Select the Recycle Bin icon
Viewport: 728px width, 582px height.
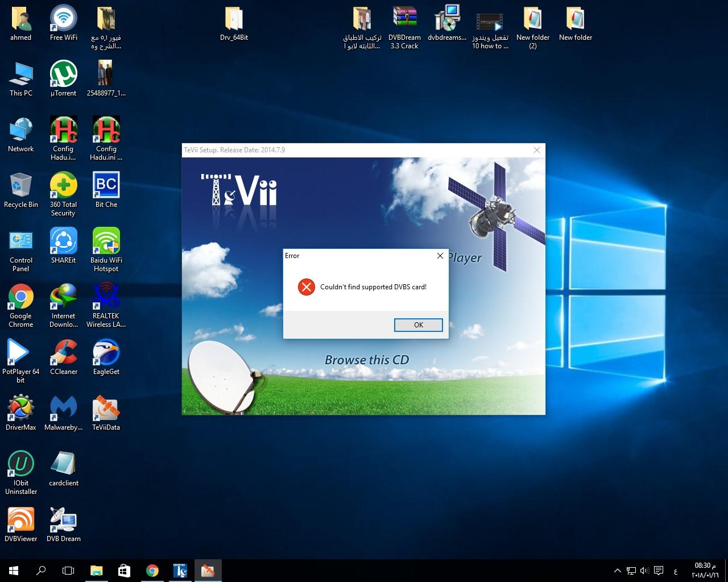(21, 191)
